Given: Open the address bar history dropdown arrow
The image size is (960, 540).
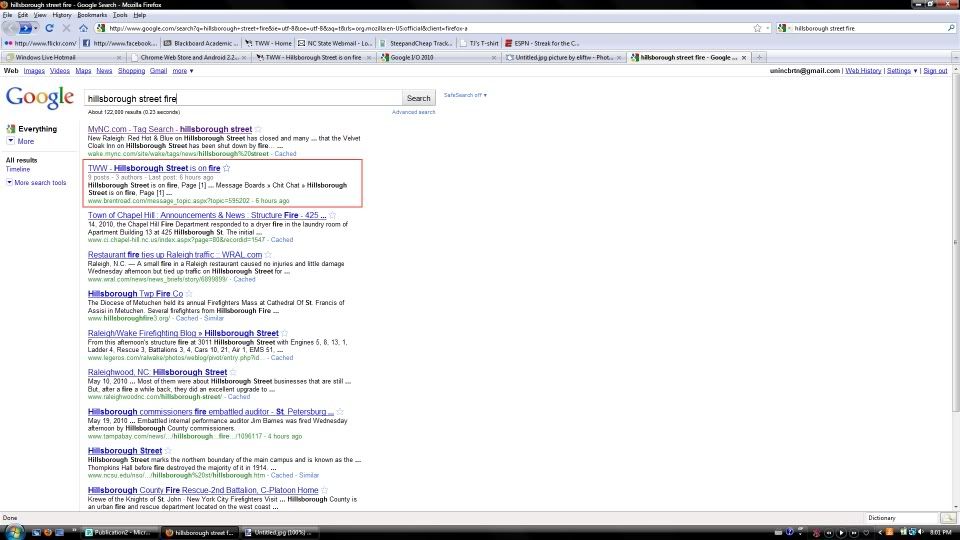Looking at the screenshot, I should pos(768,28).
